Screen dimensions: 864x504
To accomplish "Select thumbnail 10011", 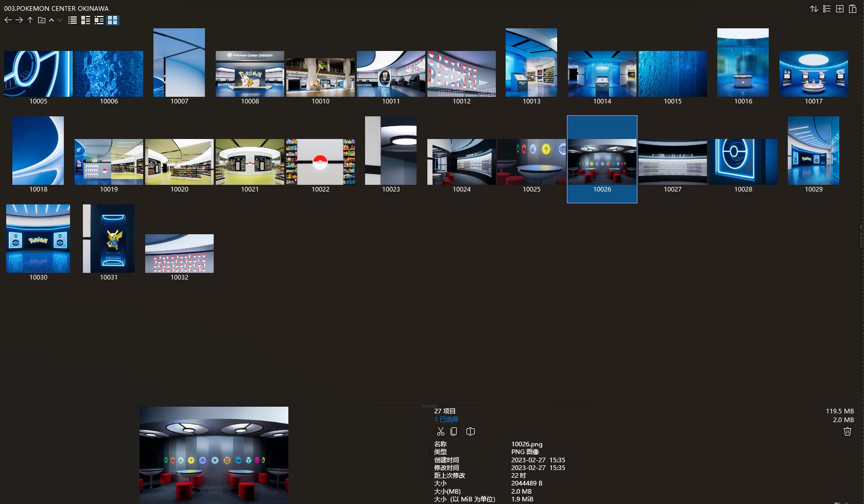I will point(391,74).
